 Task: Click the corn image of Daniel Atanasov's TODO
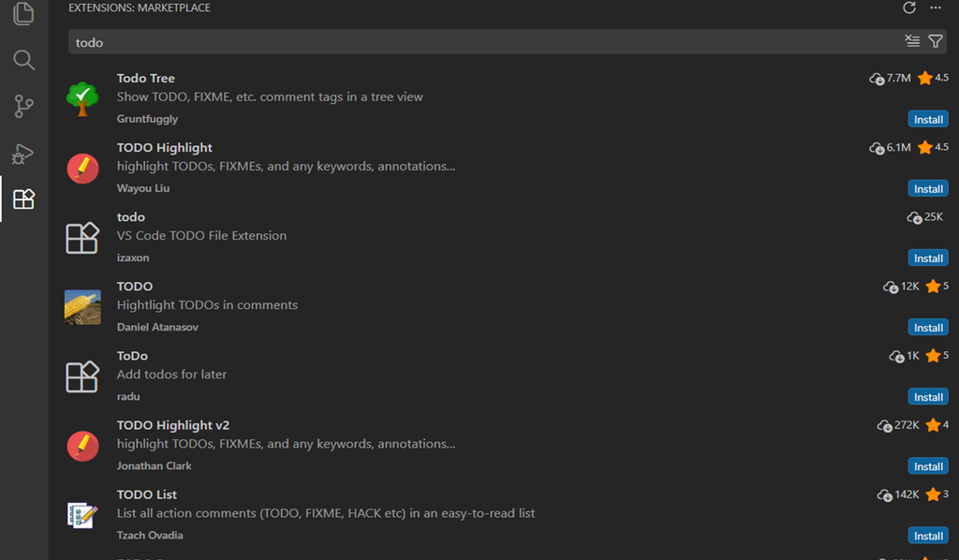(82, 307)
